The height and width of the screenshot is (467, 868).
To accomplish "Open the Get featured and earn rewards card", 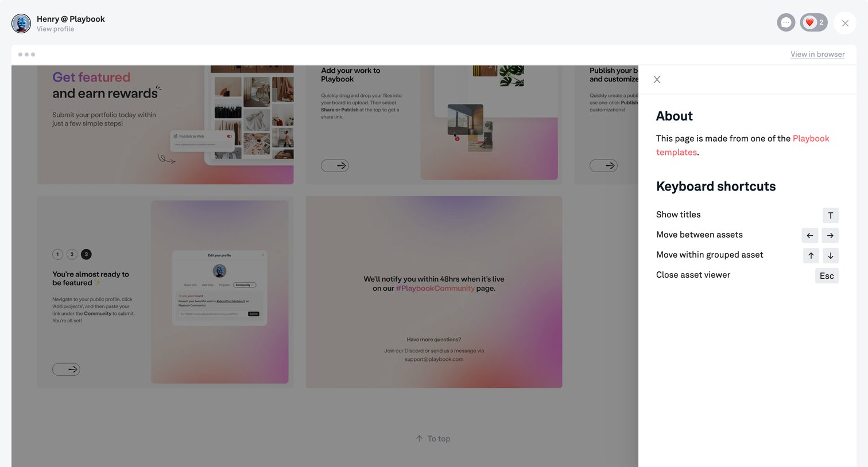I will (x=165, y=124).
